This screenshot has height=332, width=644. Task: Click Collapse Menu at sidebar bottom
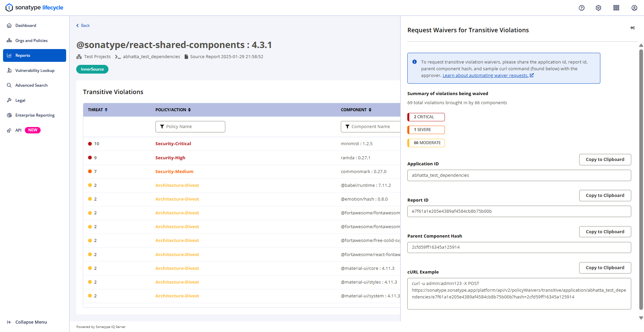click(27, 322)
